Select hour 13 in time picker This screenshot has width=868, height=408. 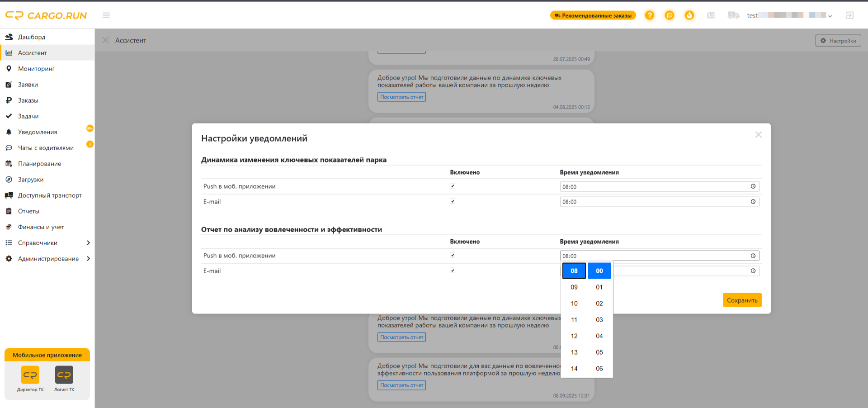(x=574, y=352)
